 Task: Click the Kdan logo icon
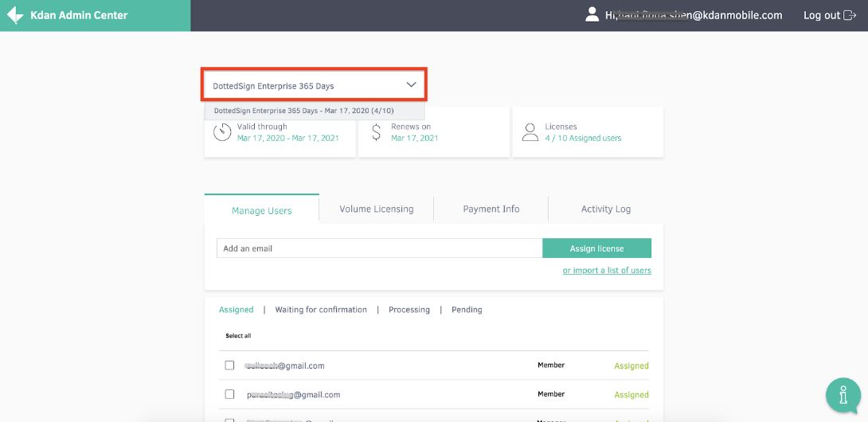point(15,15)
